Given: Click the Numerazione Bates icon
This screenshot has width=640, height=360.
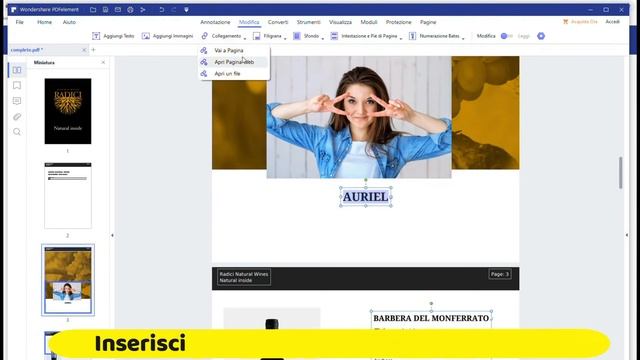Looking at the screenshot, I should coord(412,36).
